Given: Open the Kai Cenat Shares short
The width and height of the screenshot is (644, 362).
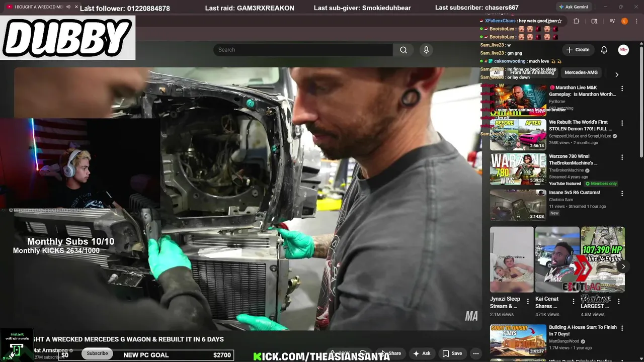Looking at the screenshot, I should (x=557, y=259).
